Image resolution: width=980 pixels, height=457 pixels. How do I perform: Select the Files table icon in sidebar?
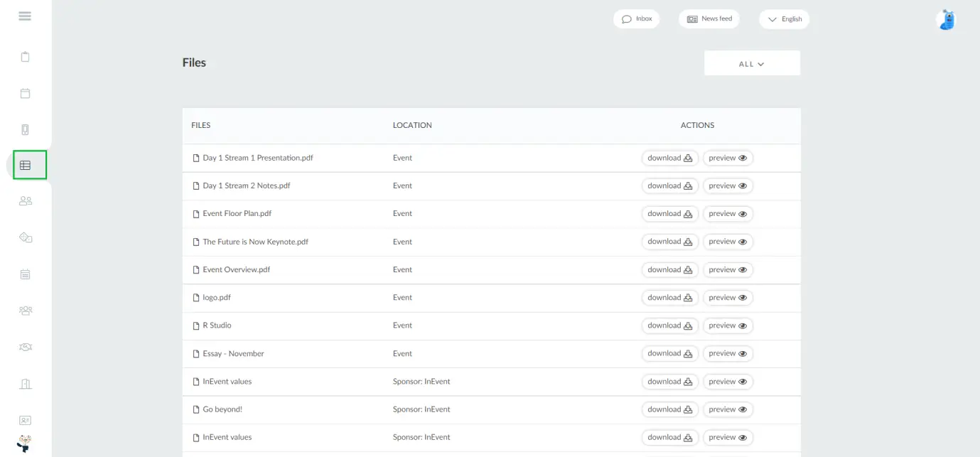[26, 165]
